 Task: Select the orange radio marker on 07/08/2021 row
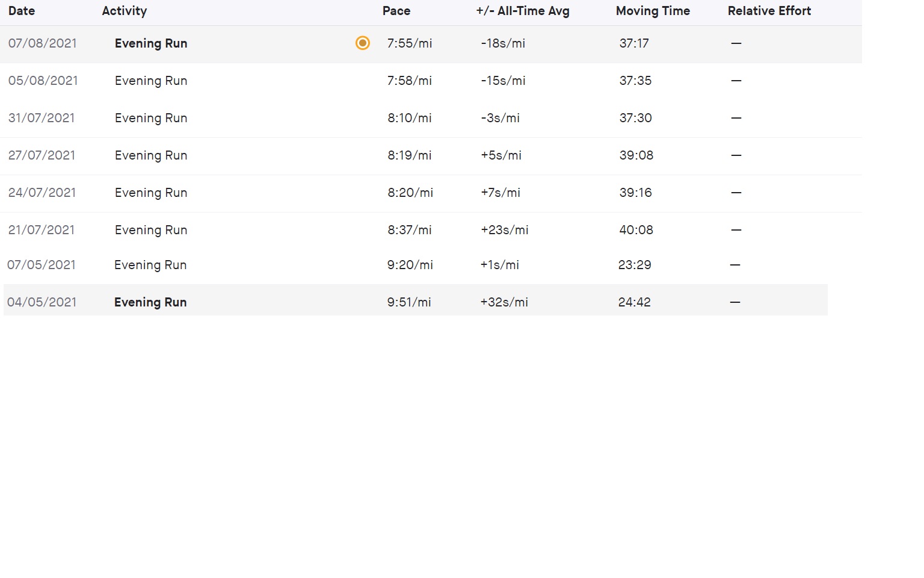click(x=363, y=43)
